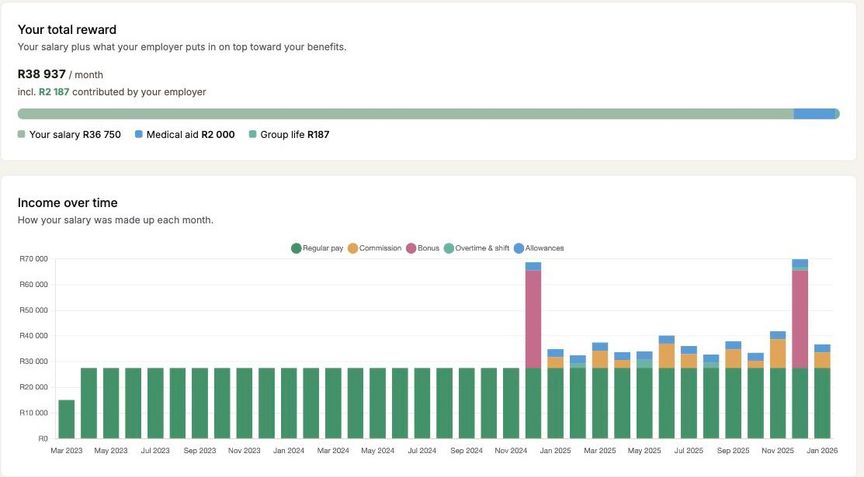Toggle the Commission legend item
Image resolution: width=864 pixels, height=477 pixels.
point(375,248)
